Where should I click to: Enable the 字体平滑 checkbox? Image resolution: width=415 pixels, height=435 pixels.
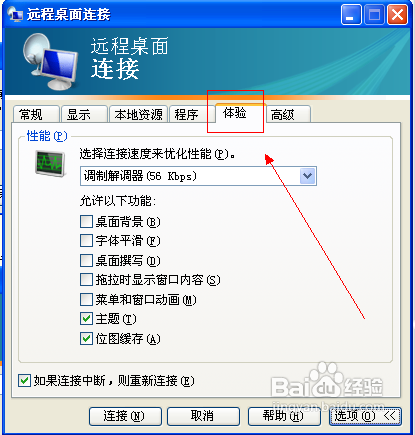(x=86, y=241)
